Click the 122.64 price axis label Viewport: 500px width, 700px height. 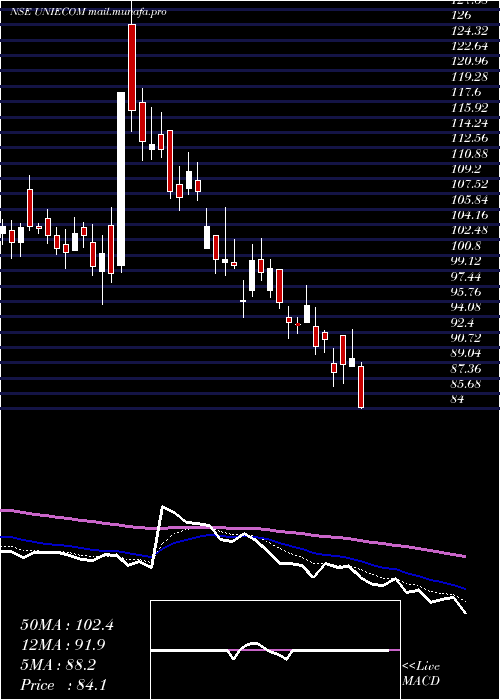(x=469, y=46)
